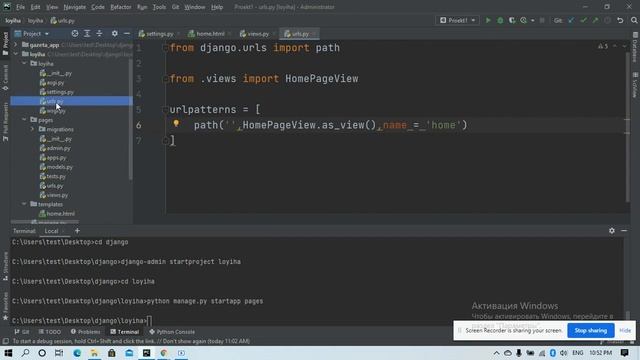Select models.py in pages folder
This screenshot has width=640, height=360.
[59, 167]
